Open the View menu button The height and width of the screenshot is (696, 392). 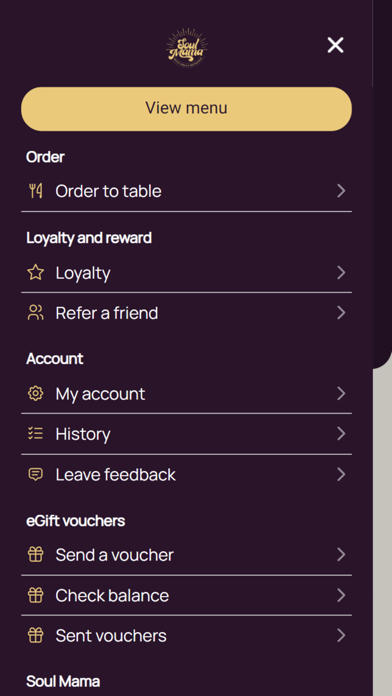186,109
